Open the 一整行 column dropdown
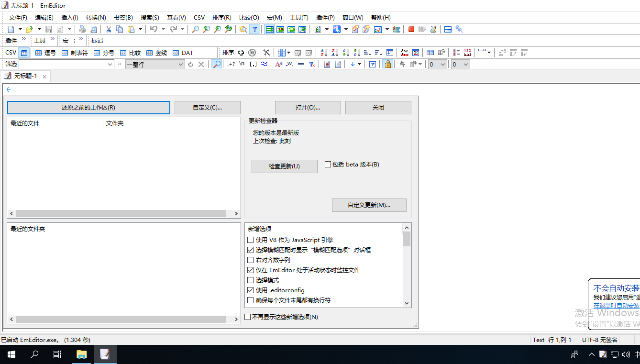Screen dimensions: 640x364 click(180, 64)
